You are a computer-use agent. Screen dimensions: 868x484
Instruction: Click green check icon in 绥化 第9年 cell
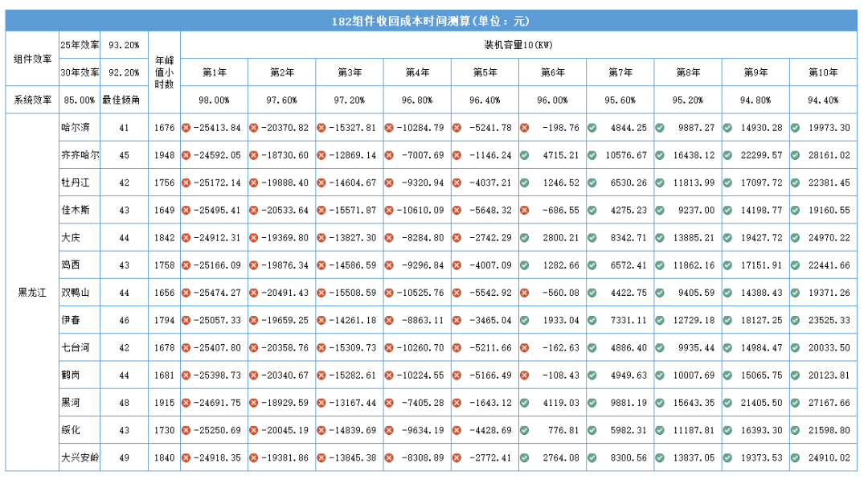[x=727, y=430]
